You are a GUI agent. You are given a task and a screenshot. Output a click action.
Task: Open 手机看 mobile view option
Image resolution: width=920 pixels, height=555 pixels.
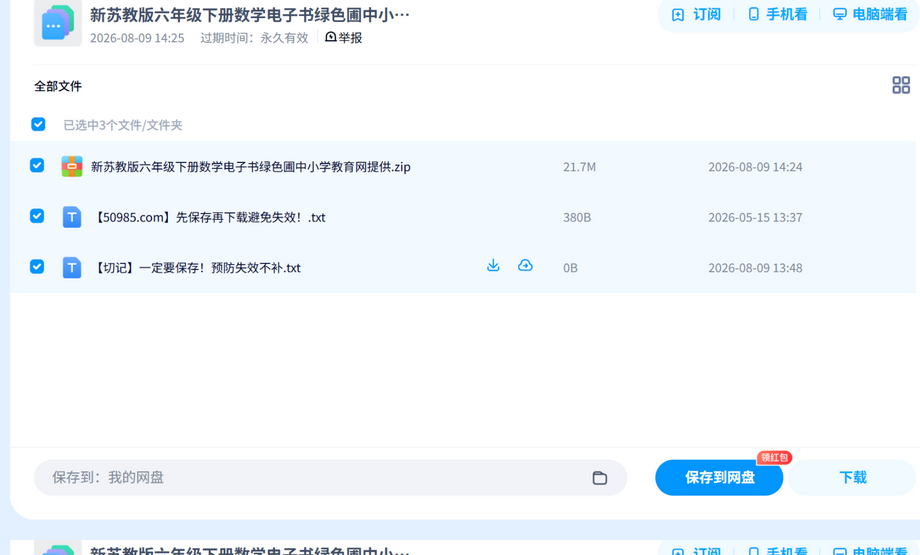point(777,14)
